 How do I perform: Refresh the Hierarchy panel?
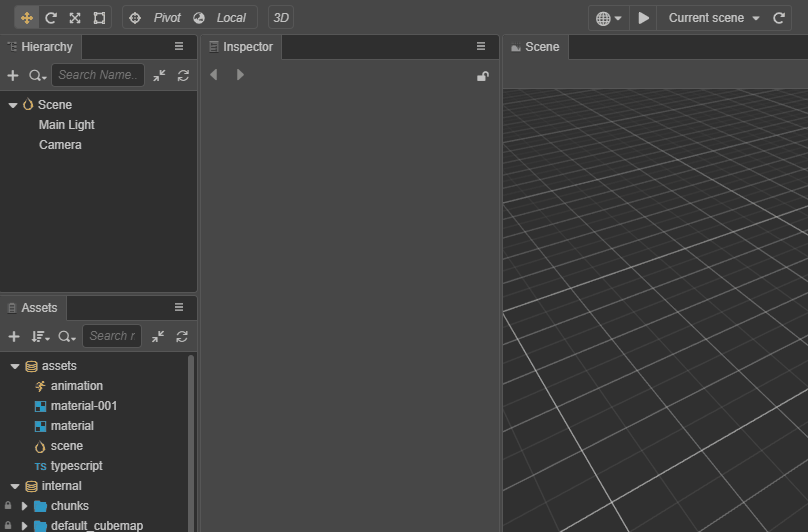(x=183, y=75)
